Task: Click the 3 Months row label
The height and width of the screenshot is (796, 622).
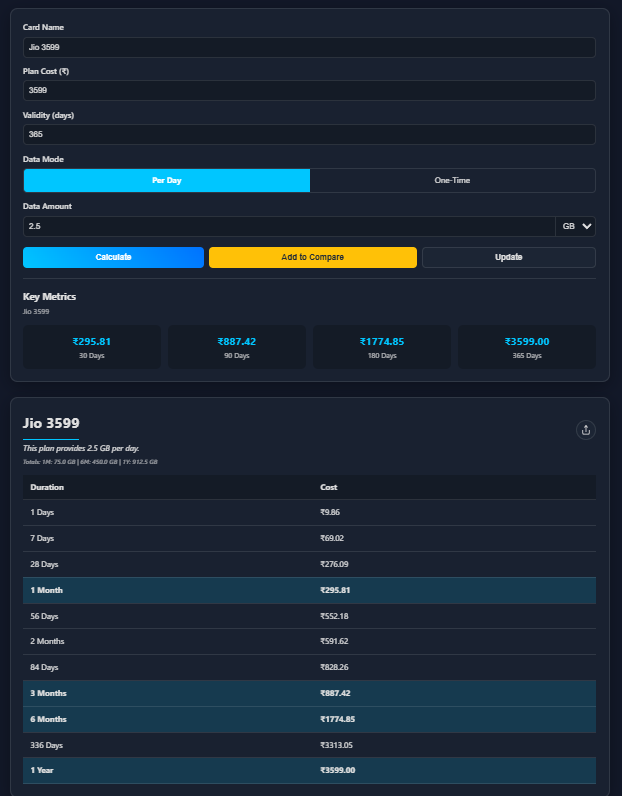Action: click(x=48, y=693)
